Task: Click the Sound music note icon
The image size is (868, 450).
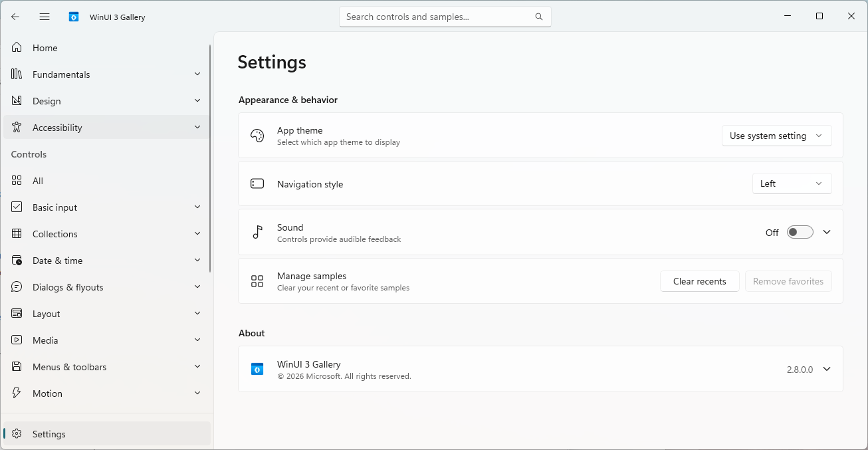Action: click(x=257, y=232)
